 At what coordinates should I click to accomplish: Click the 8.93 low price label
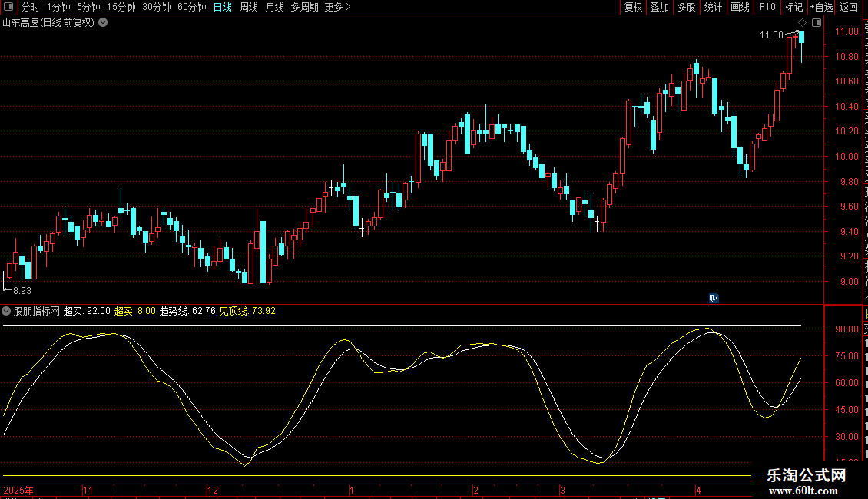pyautogui.click(x=22, y=291)
